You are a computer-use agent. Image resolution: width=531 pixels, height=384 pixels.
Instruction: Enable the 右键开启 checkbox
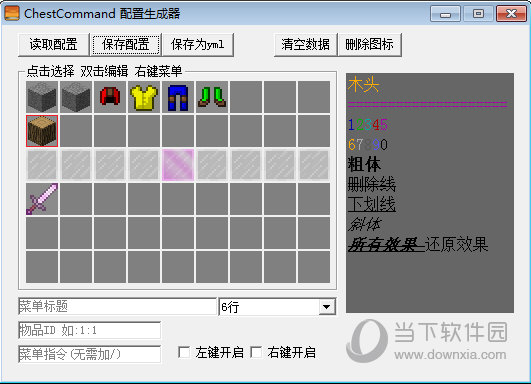click(x=256, y=352)
